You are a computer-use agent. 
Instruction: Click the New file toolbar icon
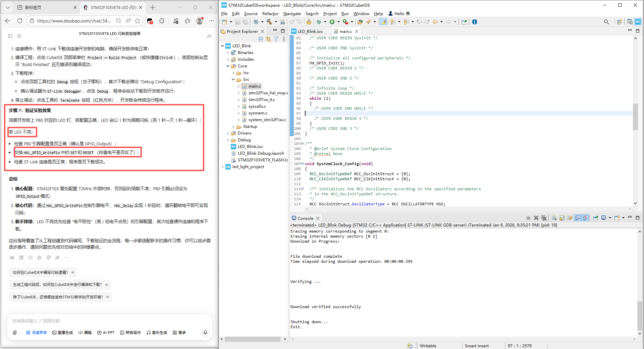click(x=225, y=22)
